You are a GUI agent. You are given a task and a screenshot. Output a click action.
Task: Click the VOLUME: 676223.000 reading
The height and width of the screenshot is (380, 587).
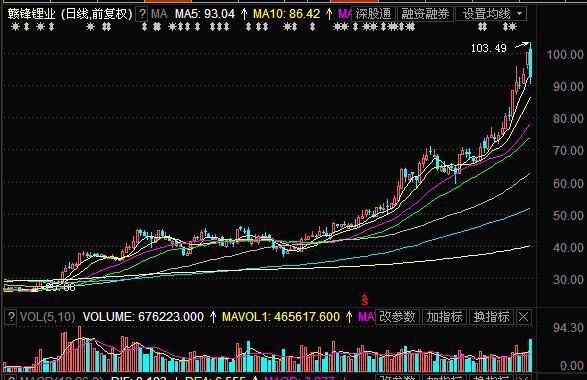[143, 317]
